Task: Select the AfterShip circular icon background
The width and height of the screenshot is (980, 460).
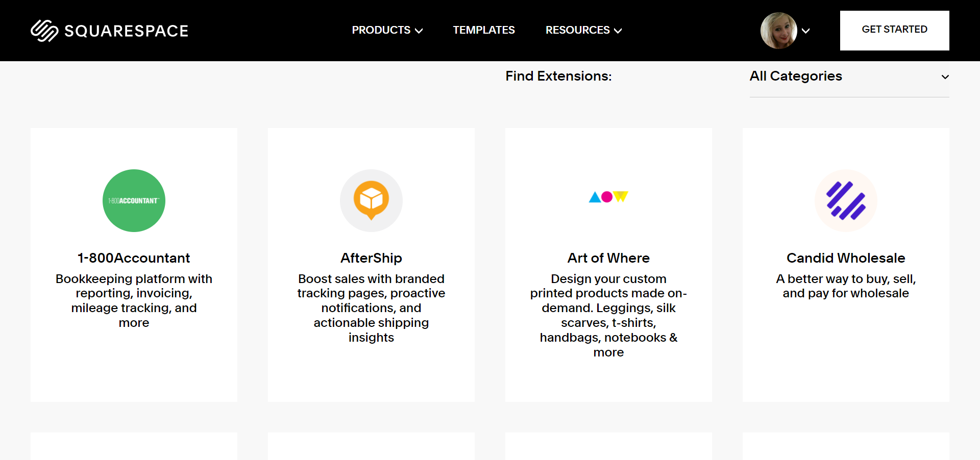Action: (x=371, y=200)
